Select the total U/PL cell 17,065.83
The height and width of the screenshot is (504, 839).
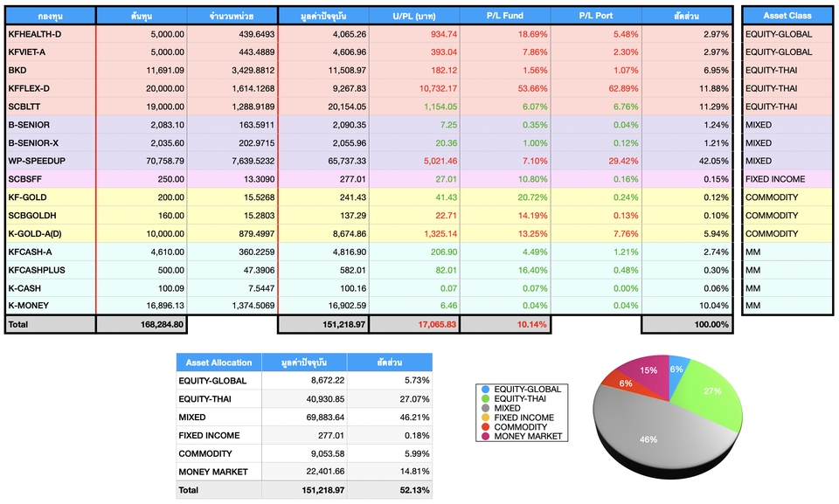[x=414, y=324]
